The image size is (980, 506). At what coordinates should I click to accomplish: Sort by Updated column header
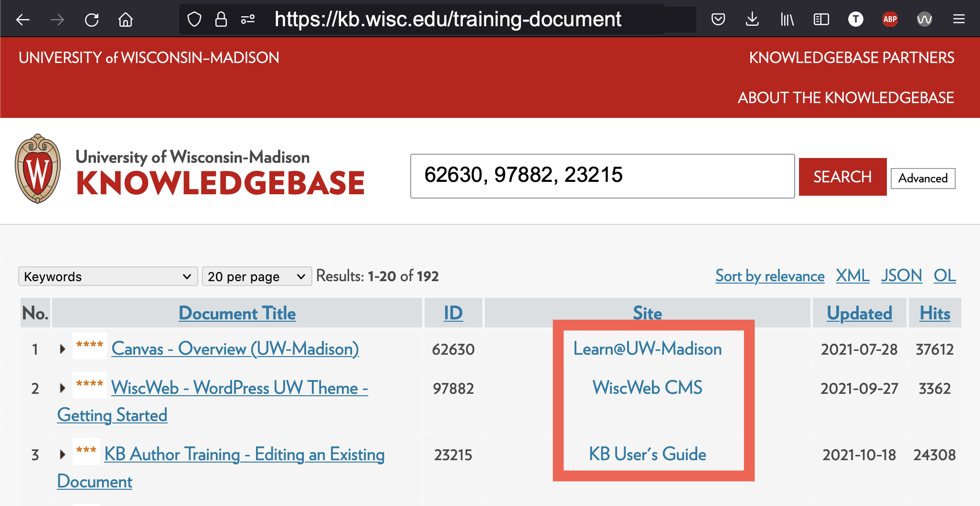tap(859, 313)
